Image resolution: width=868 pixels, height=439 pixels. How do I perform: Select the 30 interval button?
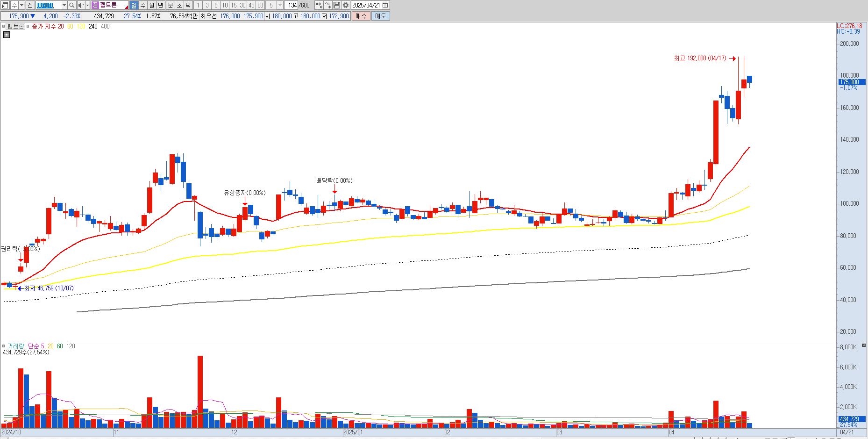point(242,5)
